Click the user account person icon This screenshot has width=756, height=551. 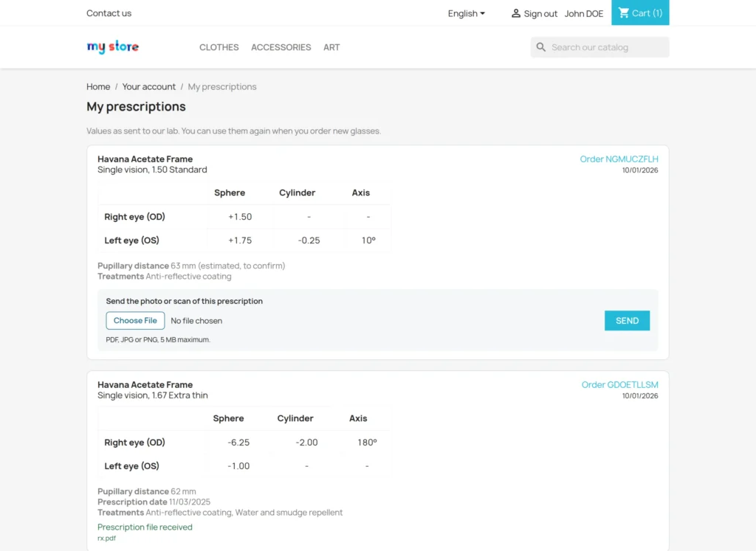pos(515,13)
